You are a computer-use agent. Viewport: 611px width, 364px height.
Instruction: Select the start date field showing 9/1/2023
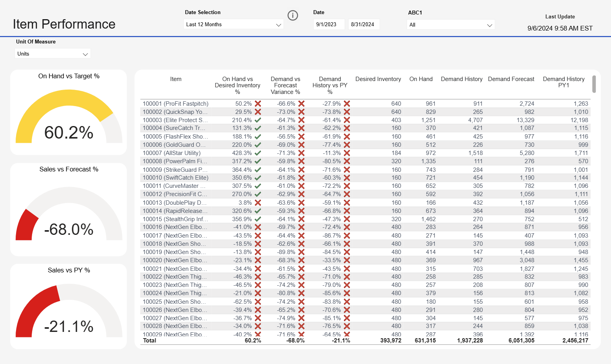pyautogui.click(x=329, y=24)
